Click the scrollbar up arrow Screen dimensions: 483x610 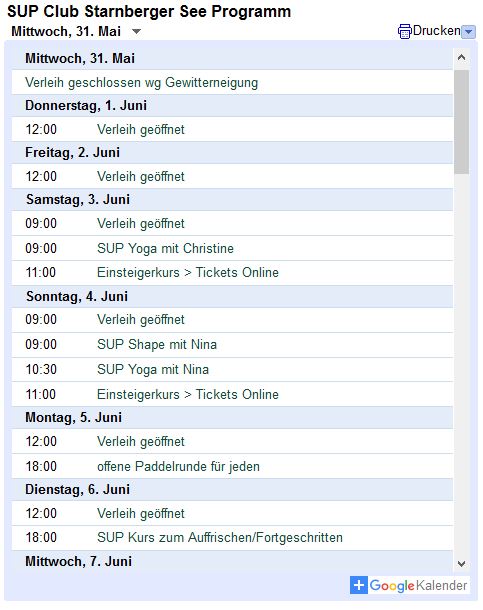462,58
